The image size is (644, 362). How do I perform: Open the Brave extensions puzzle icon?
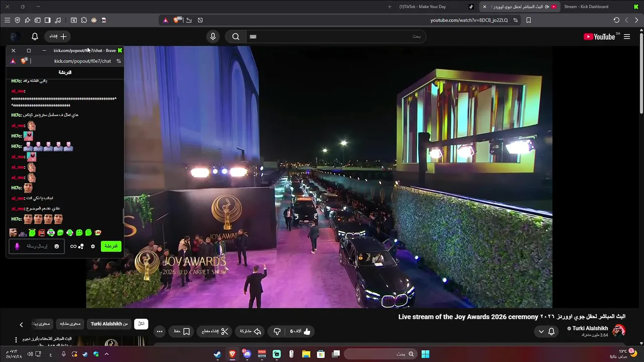[84, 20]
